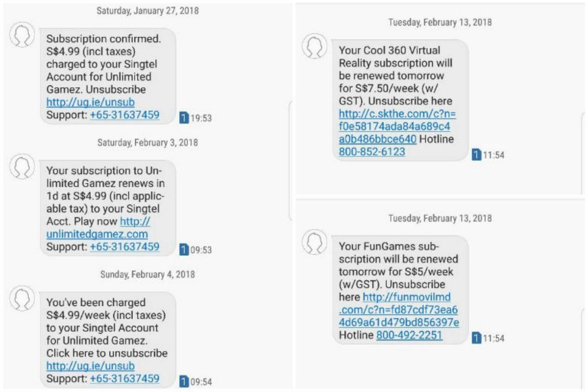
Task: Tap SIM icon beside FunGames message time
Action: tap(476, 338)
